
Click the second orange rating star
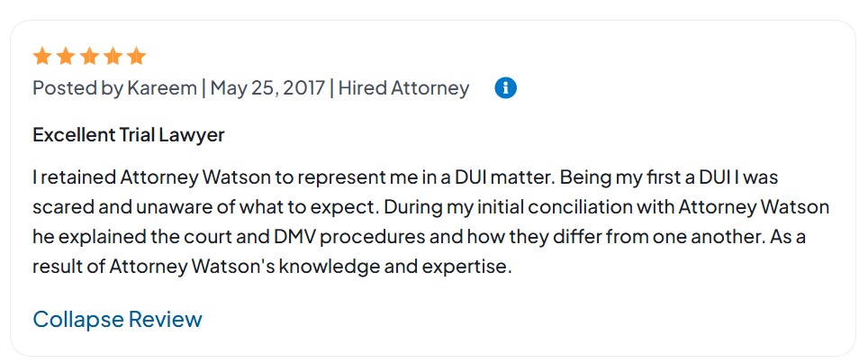point(65,57)
